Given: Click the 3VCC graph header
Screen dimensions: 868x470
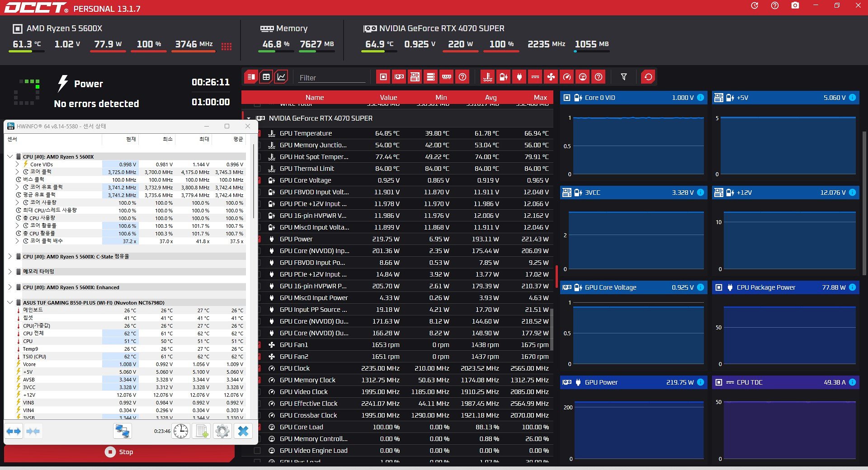Looking at the screenshot, I should 634,193.
